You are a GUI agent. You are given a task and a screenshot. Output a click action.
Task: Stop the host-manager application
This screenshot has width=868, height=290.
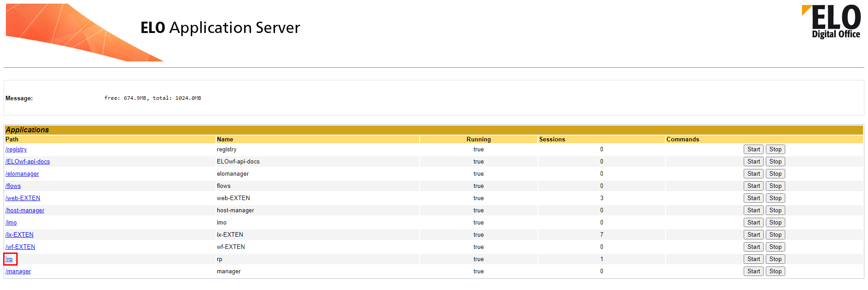pos(775,210)
